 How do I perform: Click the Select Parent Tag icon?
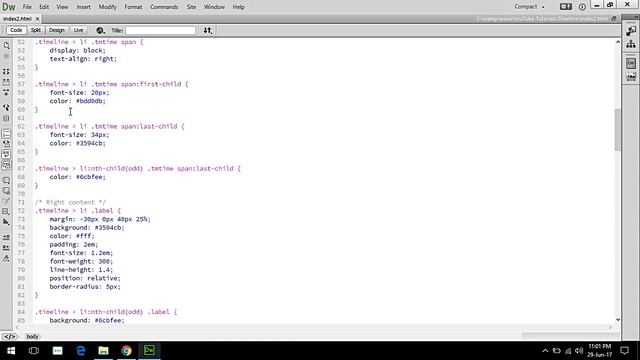[6, 108]
